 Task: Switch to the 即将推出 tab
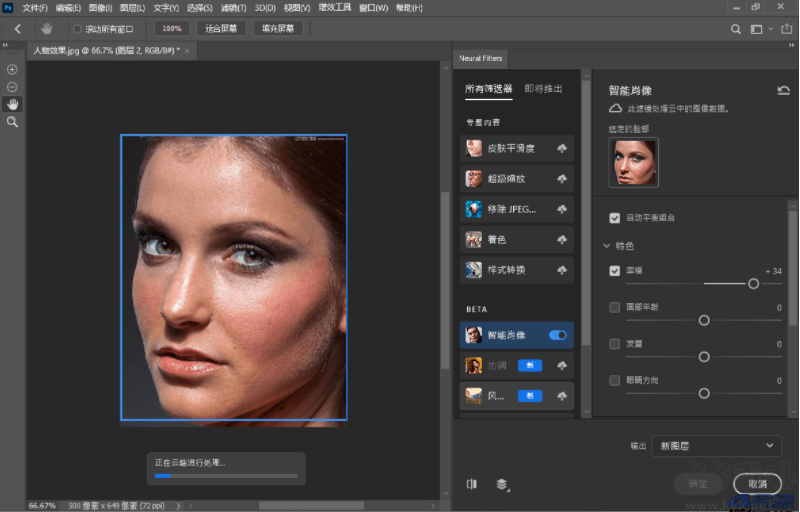(543, 89)
